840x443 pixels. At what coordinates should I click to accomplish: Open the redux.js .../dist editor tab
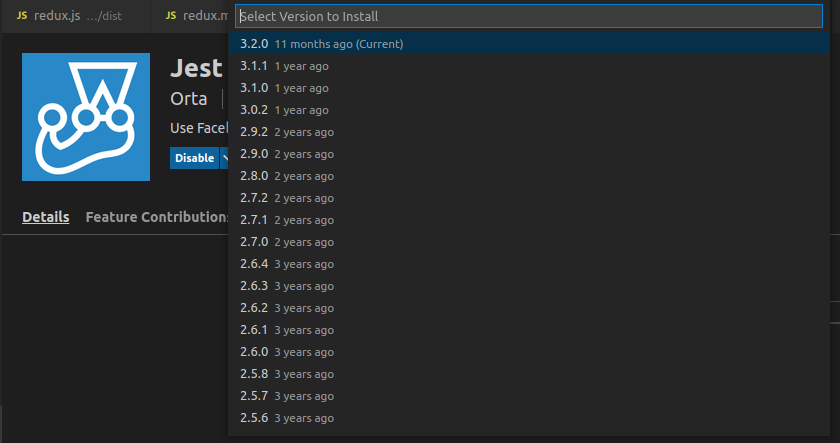(x=75, y=16)
